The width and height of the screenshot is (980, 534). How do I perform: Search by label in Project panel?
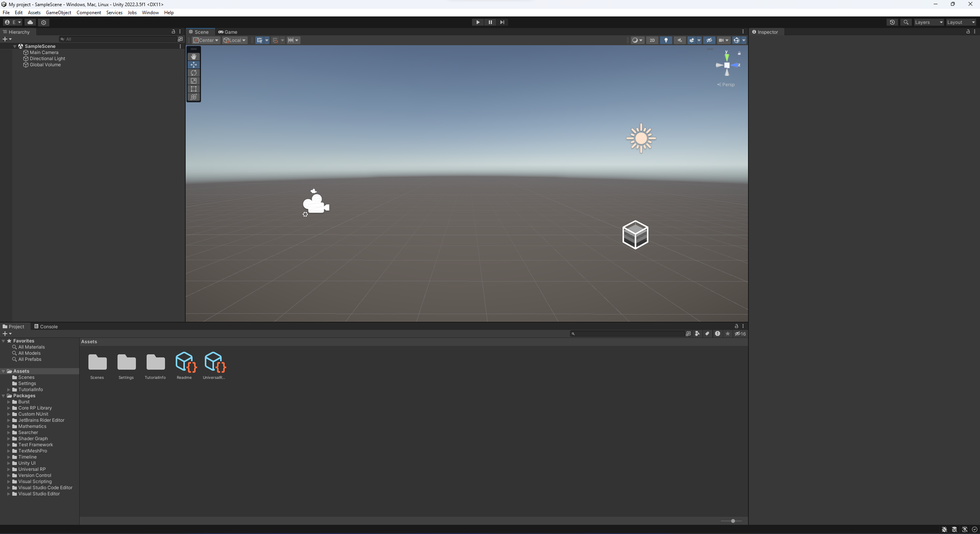707,334
